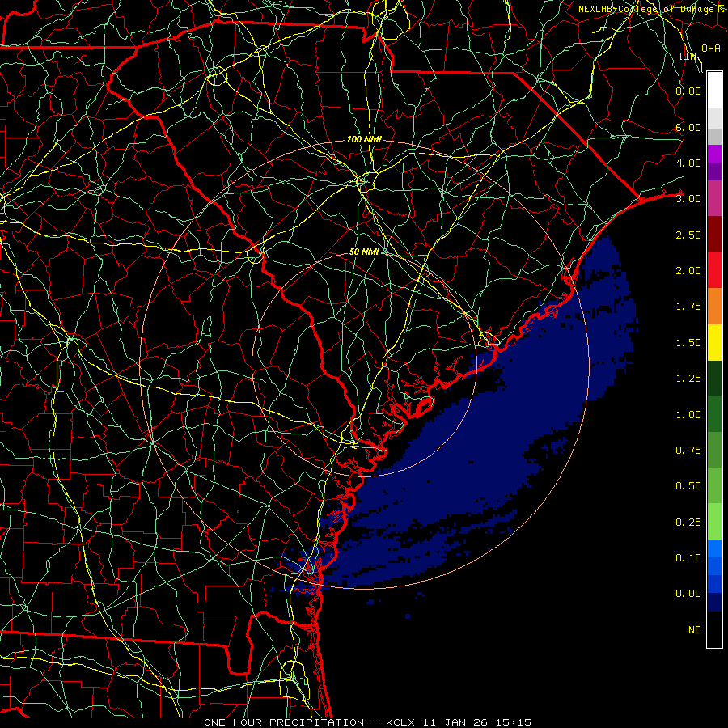
Task: Select the bright red 2.00 legend swatch
Action: click(714, 270)
